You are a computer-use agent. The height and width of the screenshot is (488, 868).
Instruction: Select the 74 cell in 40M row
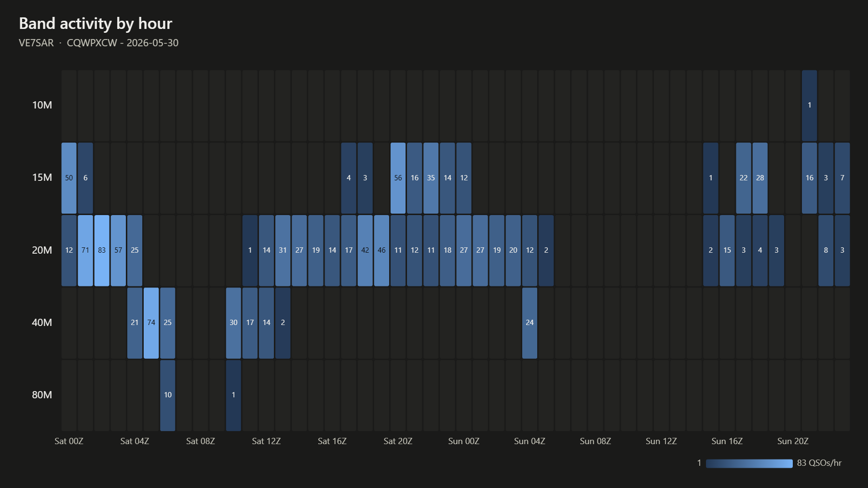pyautogui.click(x=151, y=323)
